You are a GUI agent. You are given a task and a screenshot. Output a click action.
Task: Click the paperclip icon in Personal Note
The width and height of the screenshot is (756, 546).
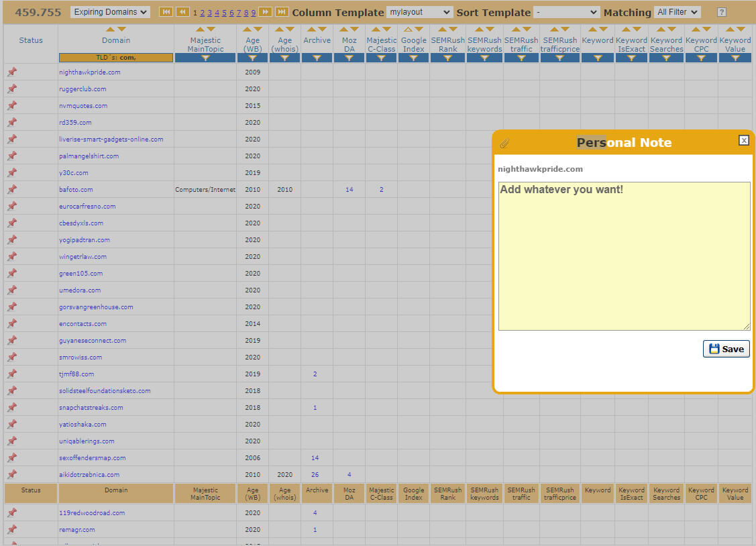pyautogui.click(x=505, y=142)
